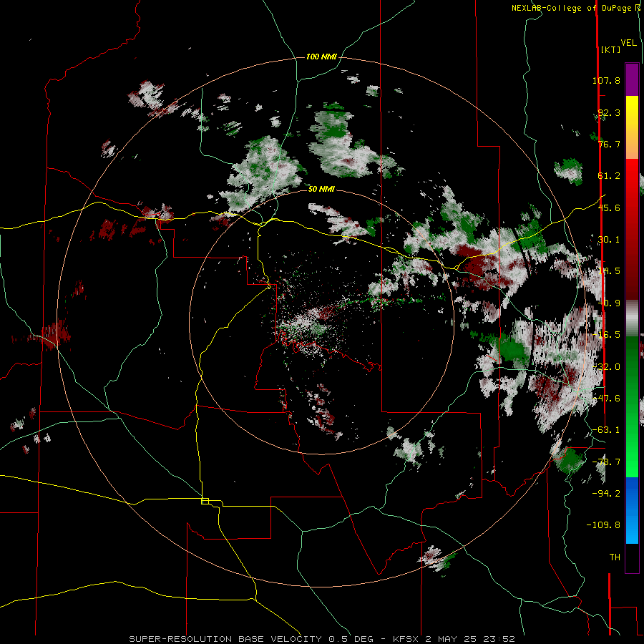Click the 100 NMI range ring label
The image size is (644, 644).
[x=321, y=57]
